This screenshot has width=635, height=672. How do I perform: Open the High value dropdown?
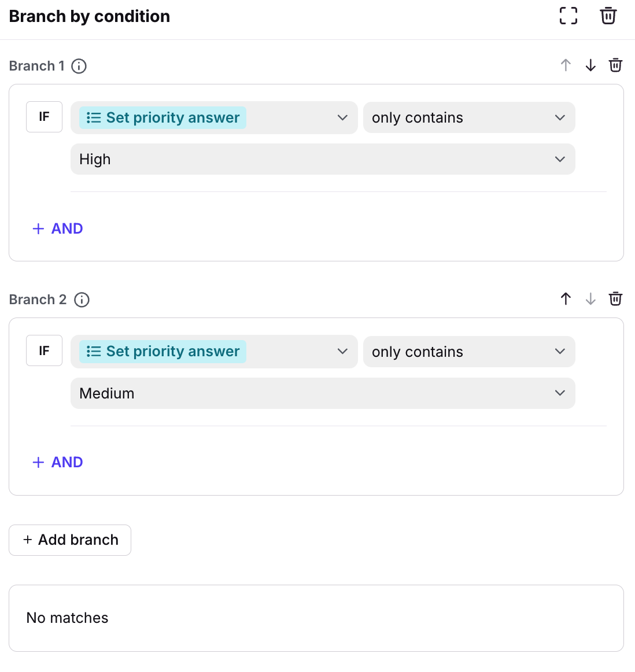point(322,159)
